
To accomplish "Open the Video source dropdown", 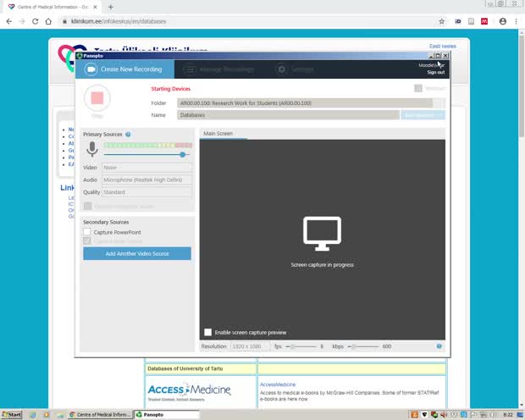I will click(146, 168).
